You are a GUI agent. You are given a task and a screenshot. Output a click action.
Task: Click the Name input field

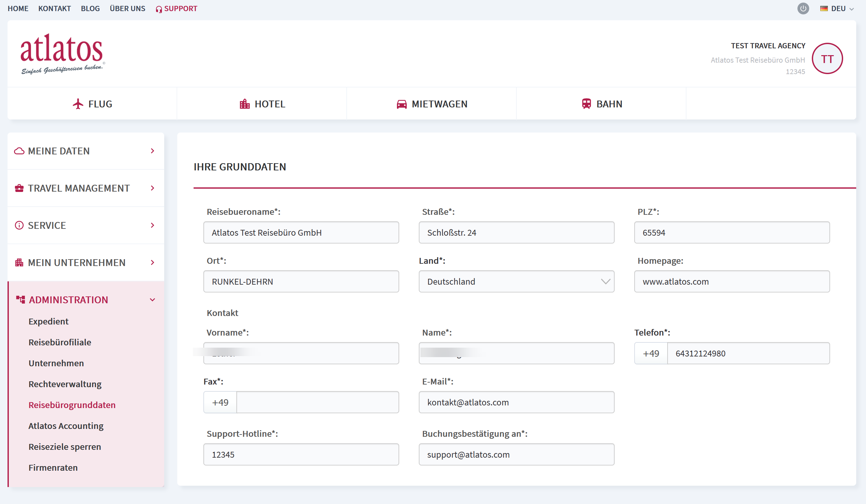[x=516, y=353]
